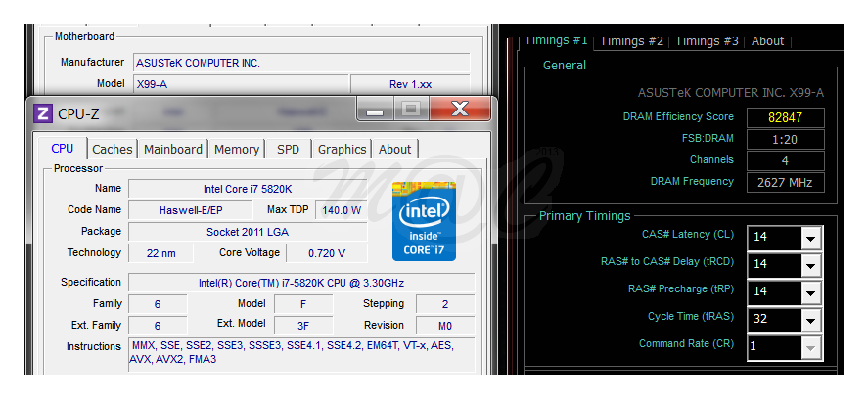Click the Max TDP value 140.0 W
The image size is (868, 399).
341,210
